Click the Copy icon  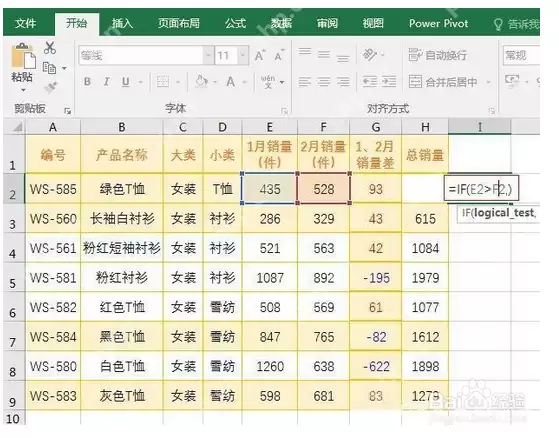point(49,67)
